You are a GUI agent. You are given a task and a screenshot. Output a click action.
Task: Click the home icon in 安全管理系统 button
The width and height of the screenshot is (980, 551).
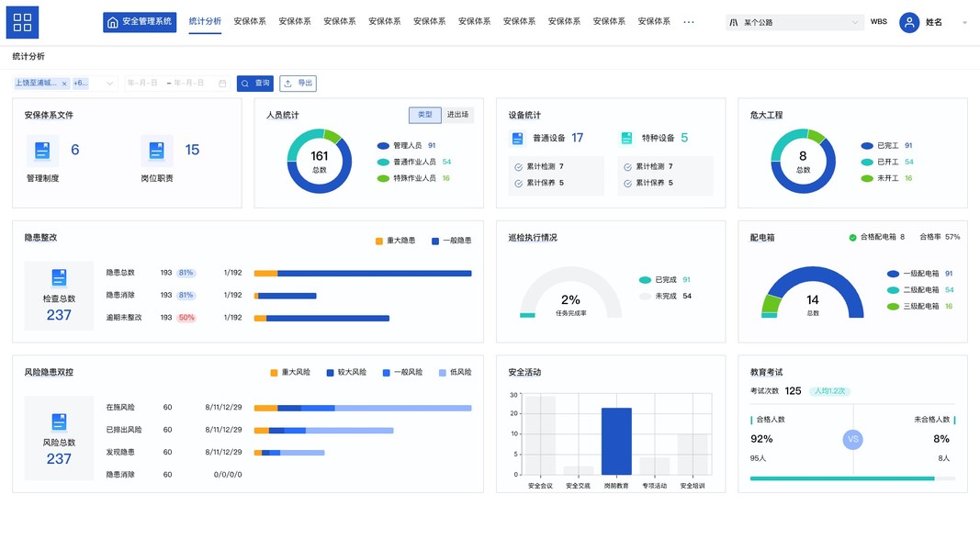(112, 22)
